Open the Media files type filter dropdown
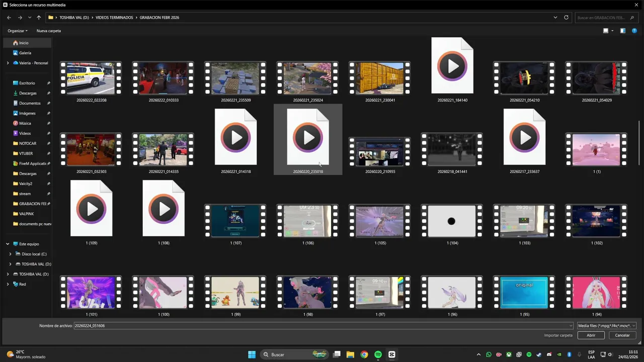 click(x=607, y=326)
